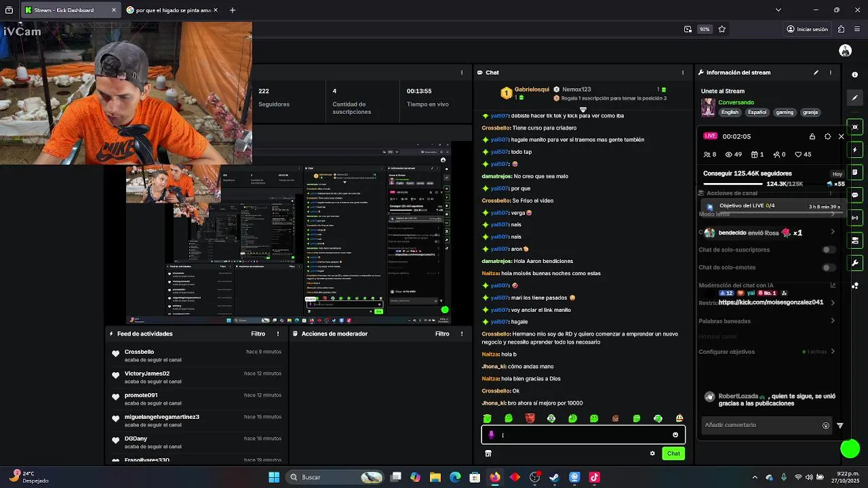Click Iniciar sesión button
The height and width of the screenshot is (488, 868).
coord(807,29)
